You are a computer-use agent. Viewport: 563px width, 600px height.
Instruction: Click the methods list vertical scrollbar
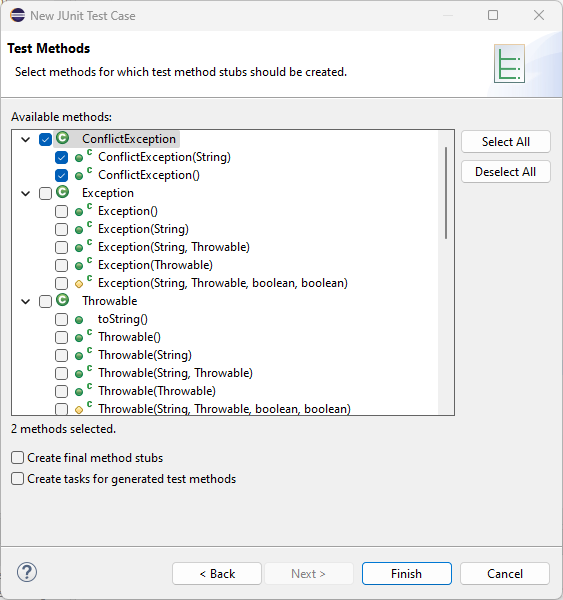click(x=446, y=193)
